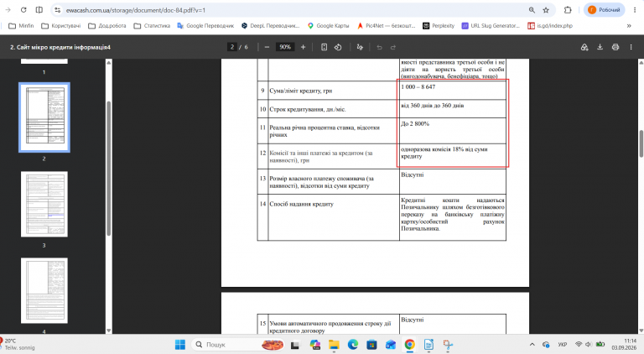Screen dimensions: 644x354
Task: Expand the hidden bookmarks overflow chevron
Action: pos(629,25)
